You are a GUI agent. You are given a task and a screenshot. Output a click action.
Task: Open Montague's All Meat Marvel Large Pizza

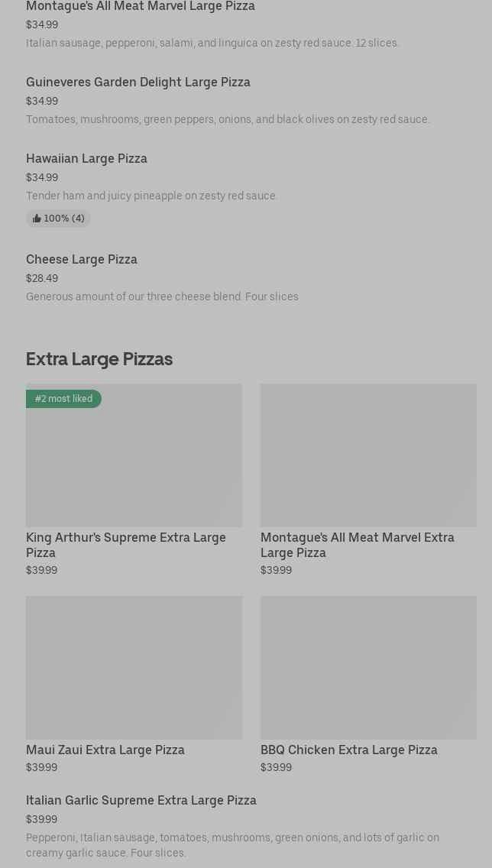pos(141,7)
